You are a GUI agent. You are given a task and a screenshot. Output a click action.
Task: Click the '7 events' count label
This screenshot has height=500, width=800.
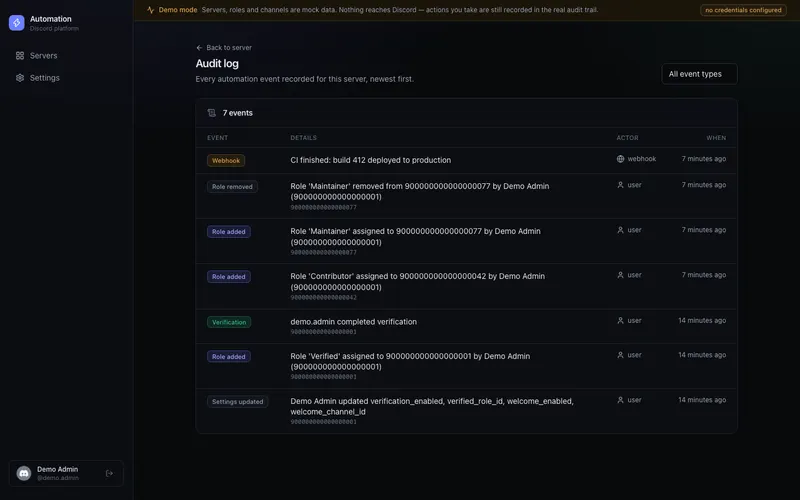click(x=238, y=113)
